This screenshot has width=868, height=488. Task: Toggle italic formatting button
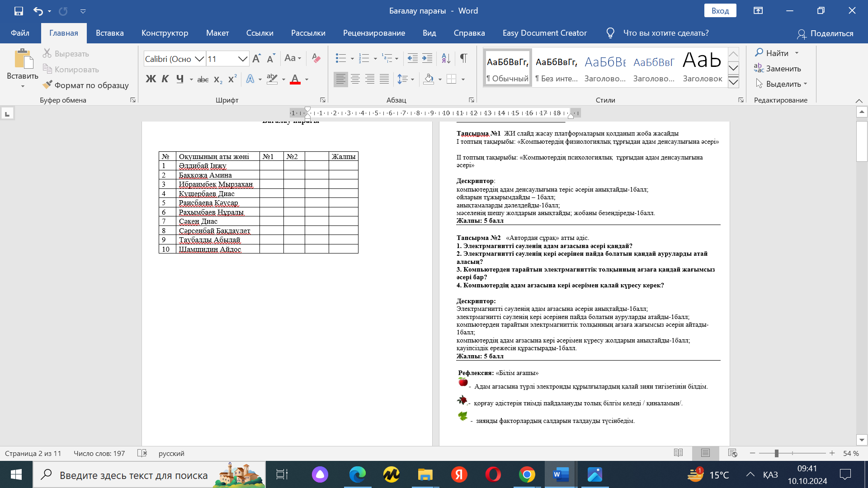[x=165, y=79]
